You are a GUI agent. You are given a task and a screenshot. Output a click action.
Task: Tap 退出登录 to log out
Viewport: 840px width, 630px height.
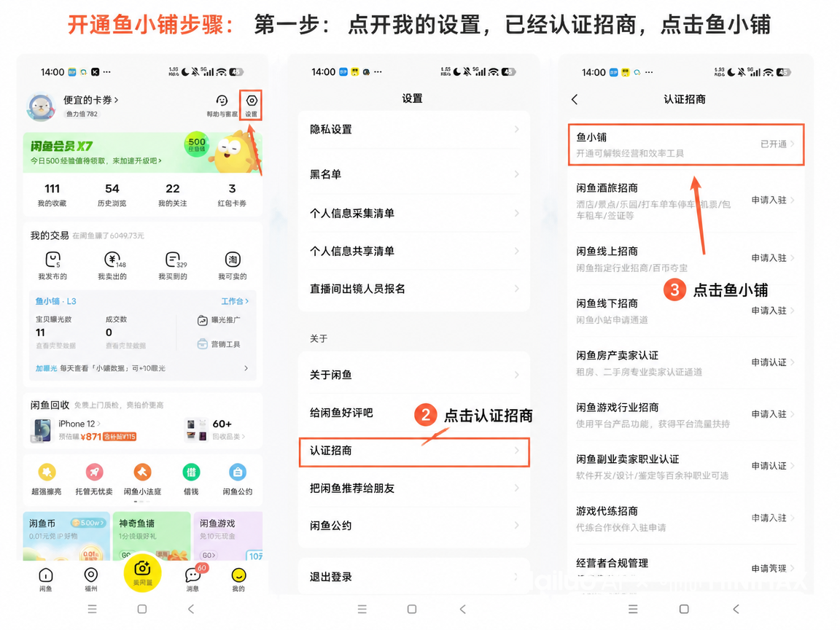click(x=414, y=577)
